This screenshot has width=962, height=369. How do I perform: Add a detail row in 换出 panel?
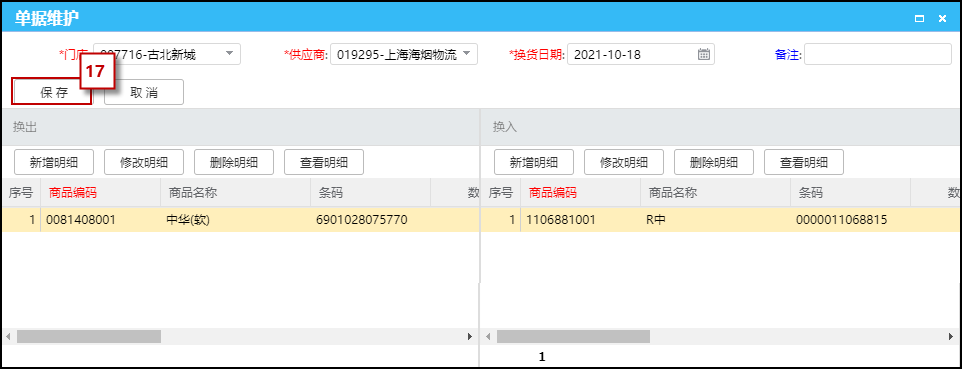pos(54,162)
